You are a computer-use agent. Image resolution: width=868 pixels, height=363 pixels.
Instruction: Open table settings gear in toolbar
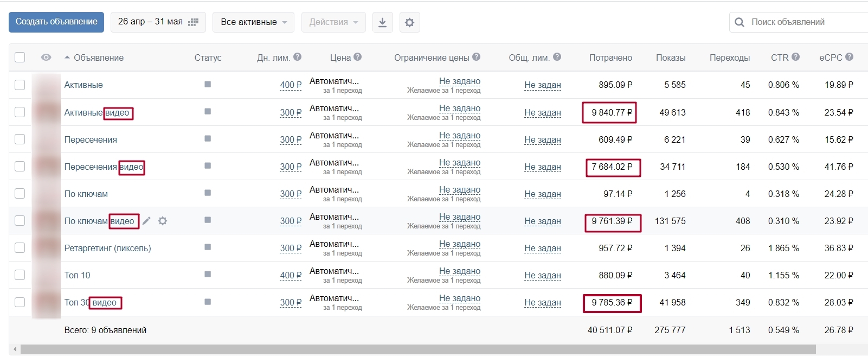[x=409, y=22]
